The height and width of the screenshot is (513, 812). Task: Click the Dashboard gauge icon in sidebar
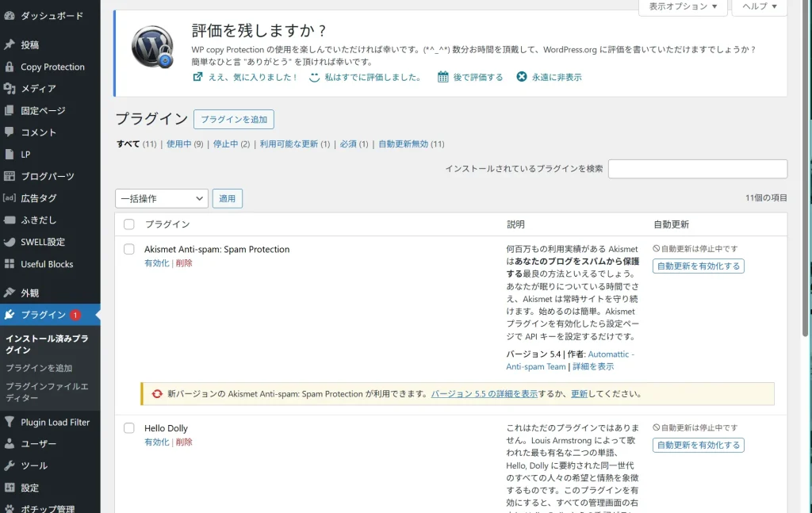point(10,16)
